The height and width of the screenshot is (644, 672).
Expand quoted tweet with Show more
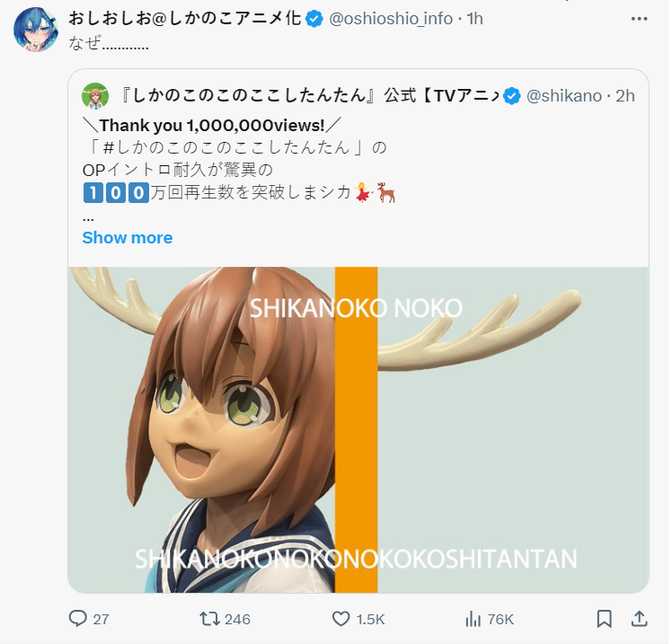coord(128,238)
